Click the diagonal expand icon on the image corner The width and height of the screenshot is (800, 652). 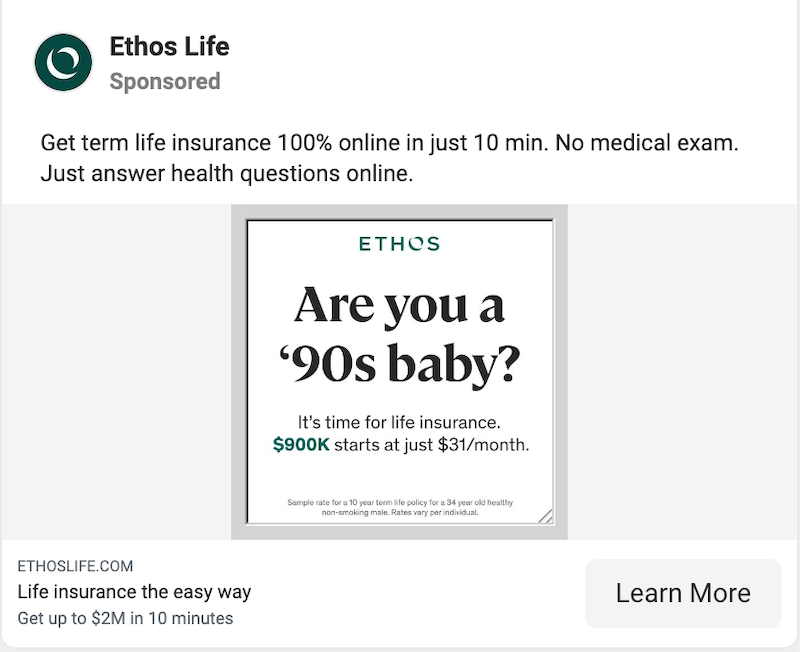(546, 516)
